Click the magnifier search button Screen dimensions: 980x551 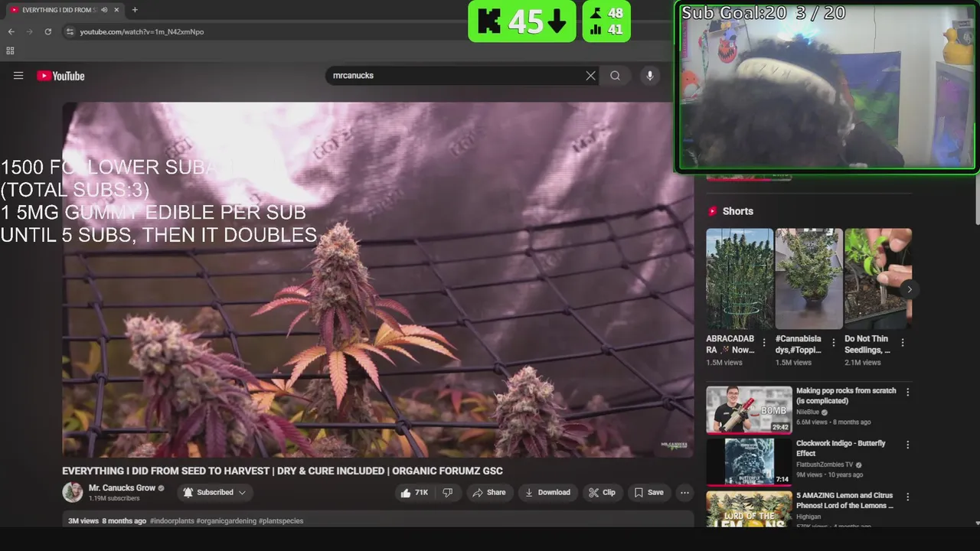pyautogui.click(x=615, y=76)
